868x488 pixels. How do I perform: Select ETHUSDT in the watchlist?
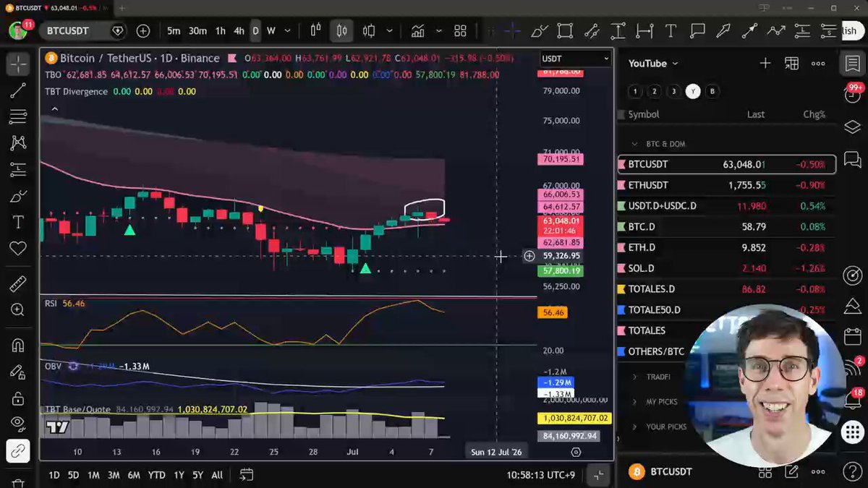[x=726, y=185]
